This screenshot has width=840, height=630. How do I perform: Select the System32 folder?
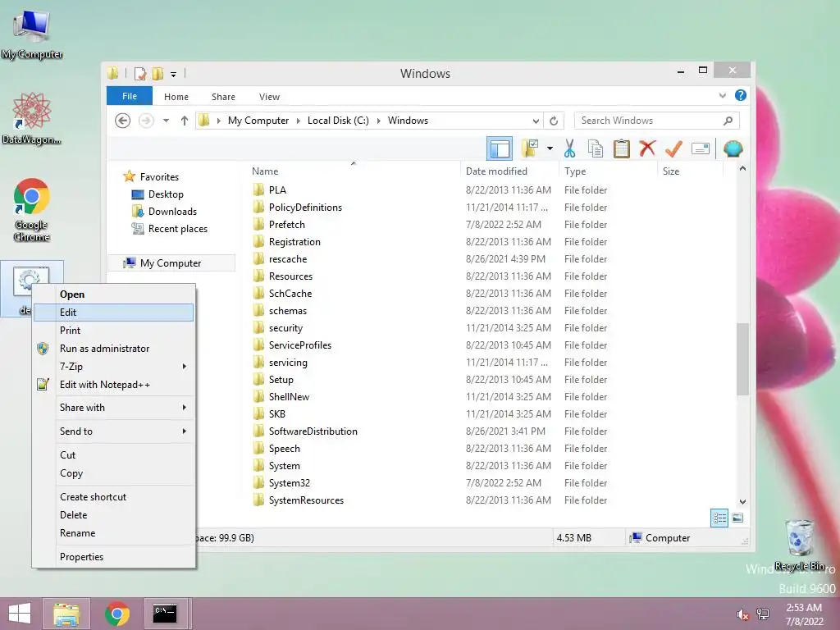(x=290, y=483)
